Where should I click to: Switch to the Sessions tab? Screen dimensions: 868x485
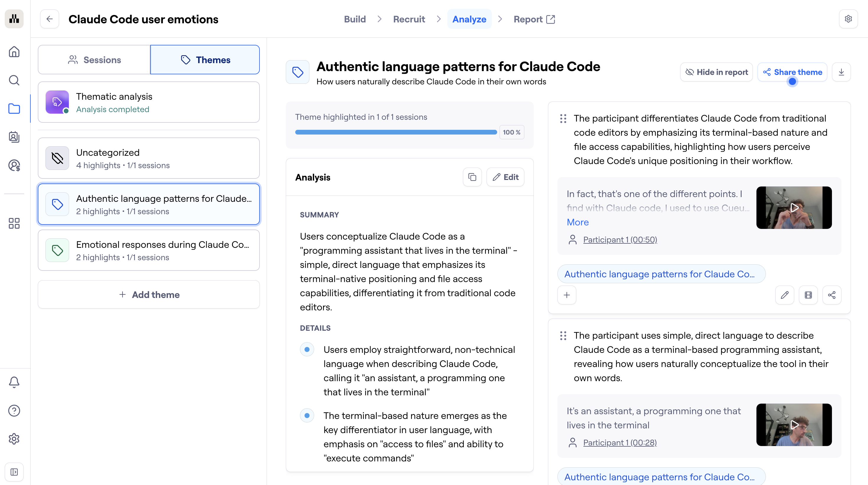[x=94, y=60]
